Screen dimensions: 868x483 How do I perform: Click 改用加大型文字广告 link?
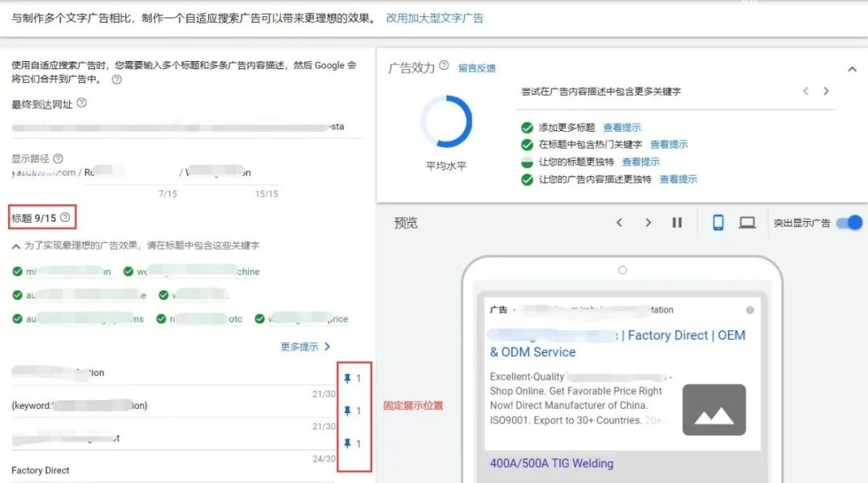[435, 18]
